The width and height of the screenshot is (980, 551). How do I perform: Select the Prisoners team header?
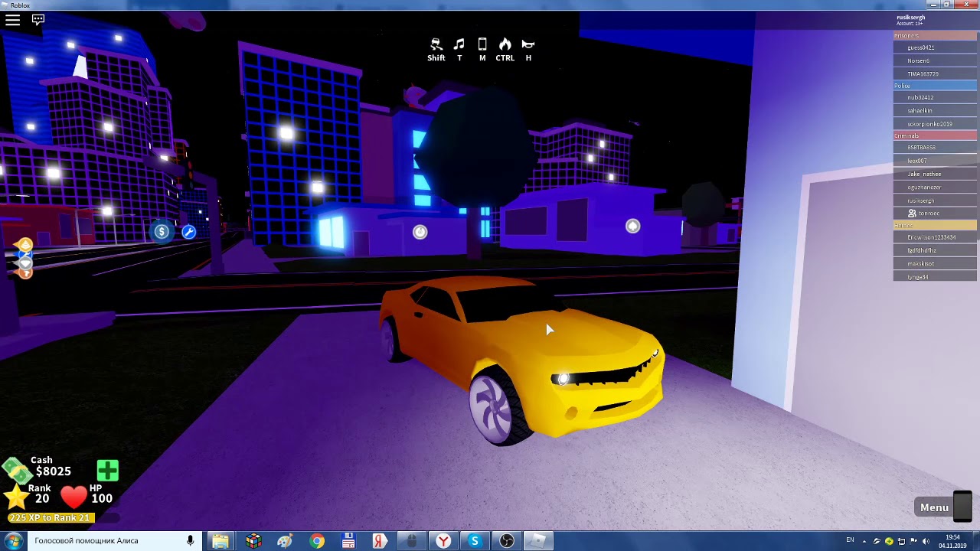click(x=935, y=35)
